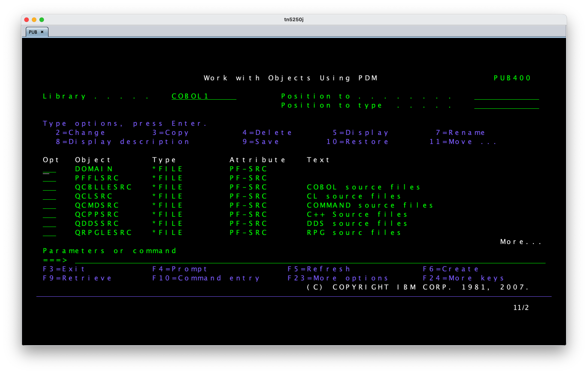Click the PUB400 system name
The image size is (588, 374).
(512, 78)
